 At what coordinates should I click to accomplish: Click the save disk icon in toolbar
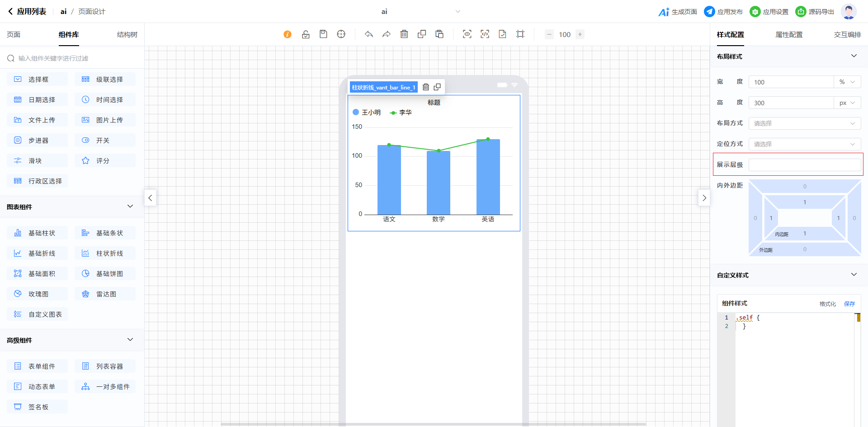323,34
